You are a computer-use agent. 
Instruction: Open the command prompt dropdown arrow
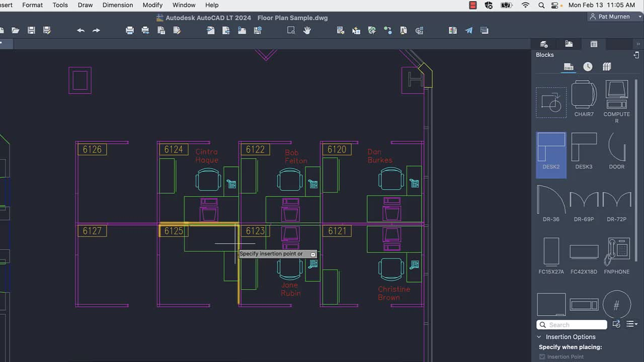point(313,254)
